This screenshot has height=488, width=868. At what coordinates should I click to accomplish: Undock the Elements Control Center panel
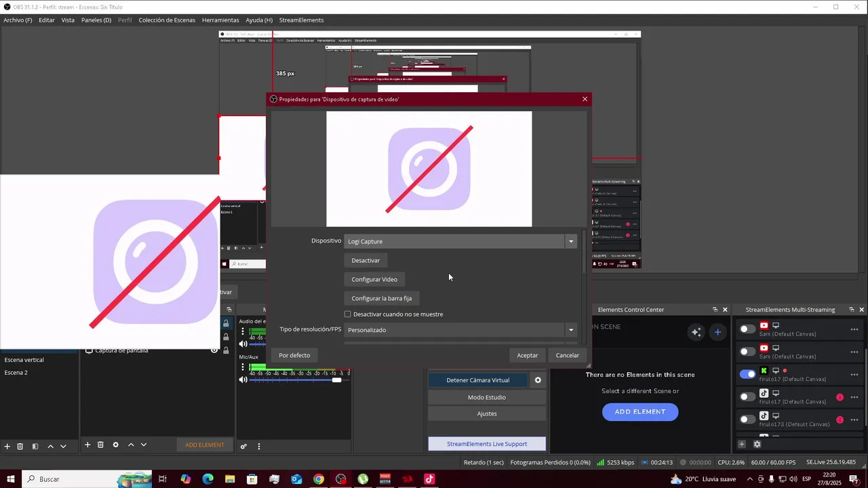[715, 310]
